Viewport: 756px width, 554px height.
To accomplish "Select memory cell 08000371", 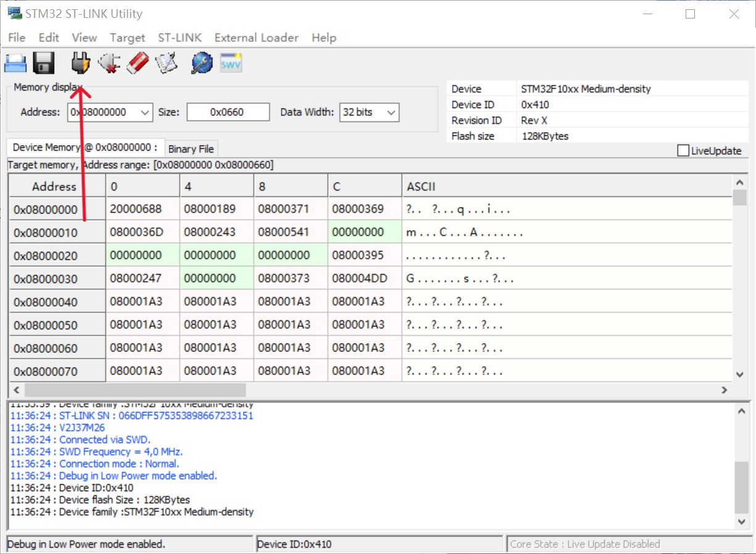I will pos(291,209).
